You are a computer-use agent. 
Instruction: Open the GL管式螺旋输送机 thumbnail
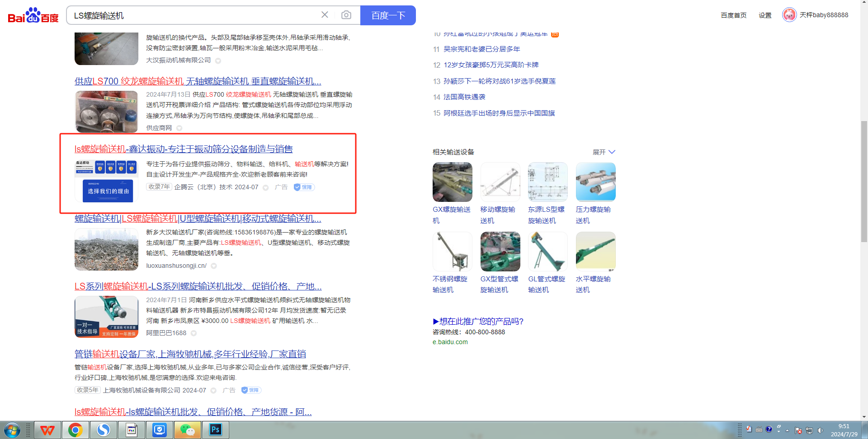click(548, 252)
